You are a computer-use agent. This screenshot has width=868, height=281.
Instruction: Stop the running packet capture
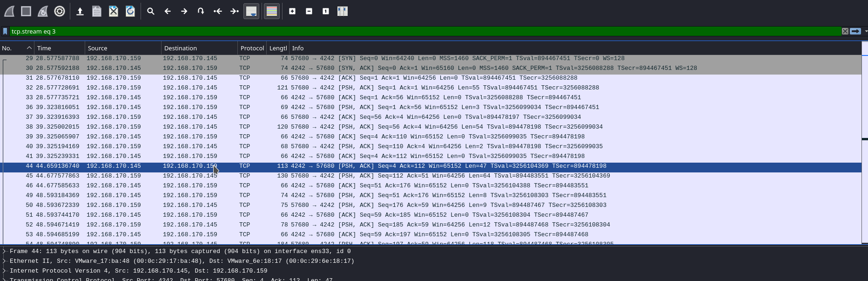coord(26,11)
